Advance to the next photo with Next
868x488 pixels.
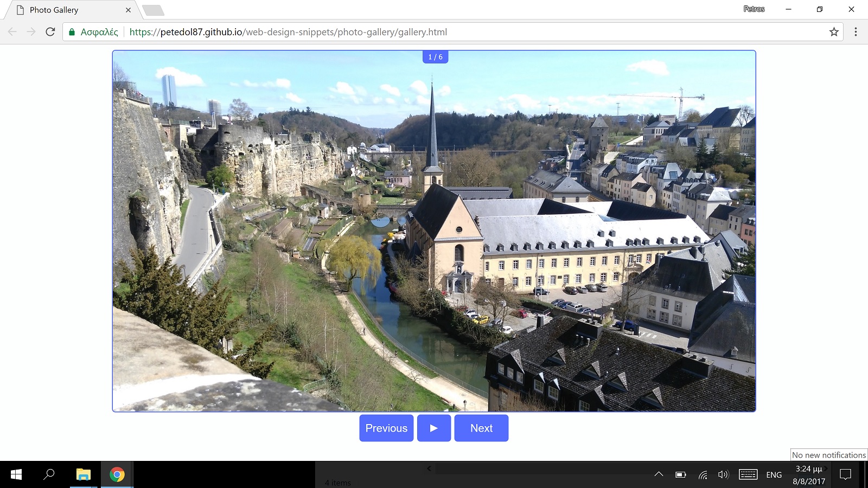pyautogui.click(x=481, y=428)
